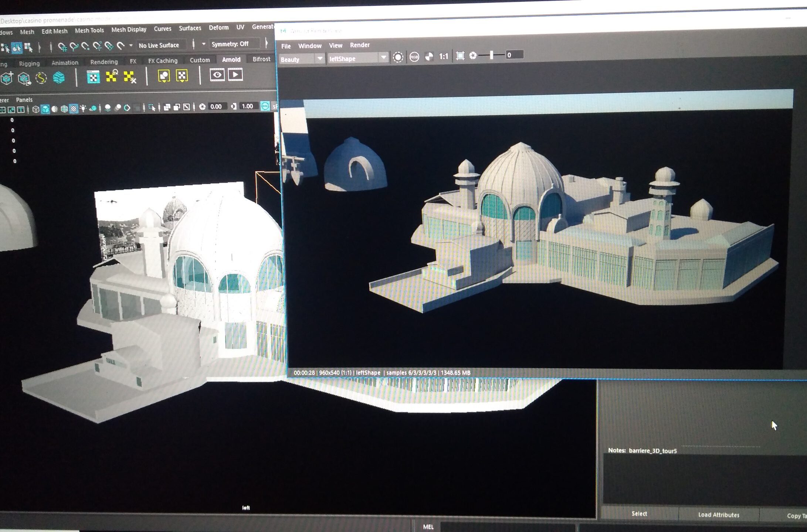
Task: Open the leftShape camera dropdown
Action: pyautogui.click(x=383, y=58)
